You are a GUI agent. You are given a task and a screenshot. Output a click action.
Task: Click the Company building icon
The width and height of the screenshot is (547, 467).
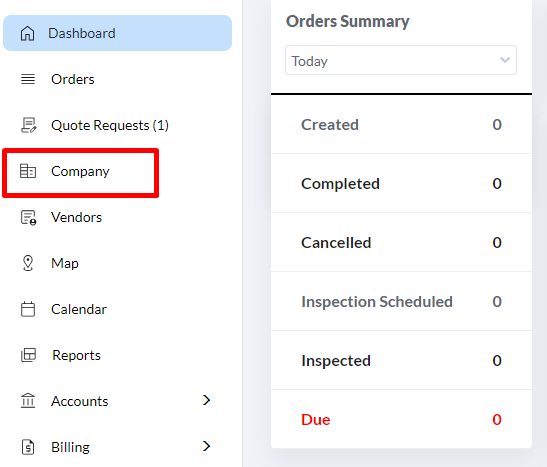(28, 171)
